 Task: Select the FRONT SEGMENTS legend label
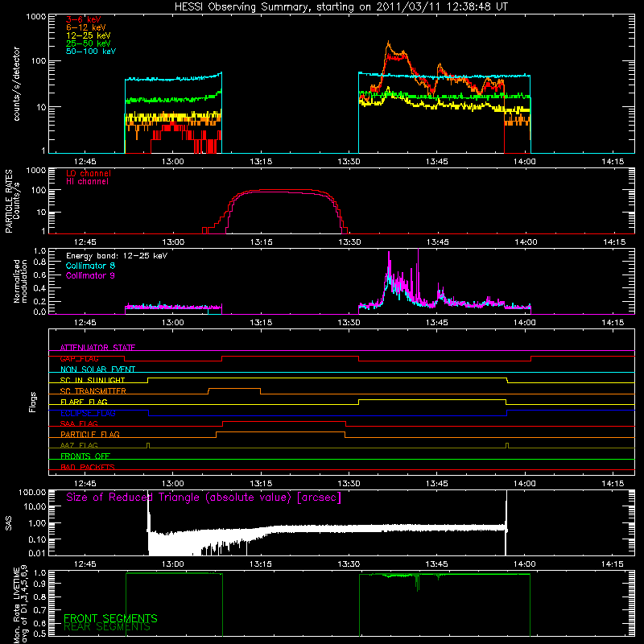point(110,618)
